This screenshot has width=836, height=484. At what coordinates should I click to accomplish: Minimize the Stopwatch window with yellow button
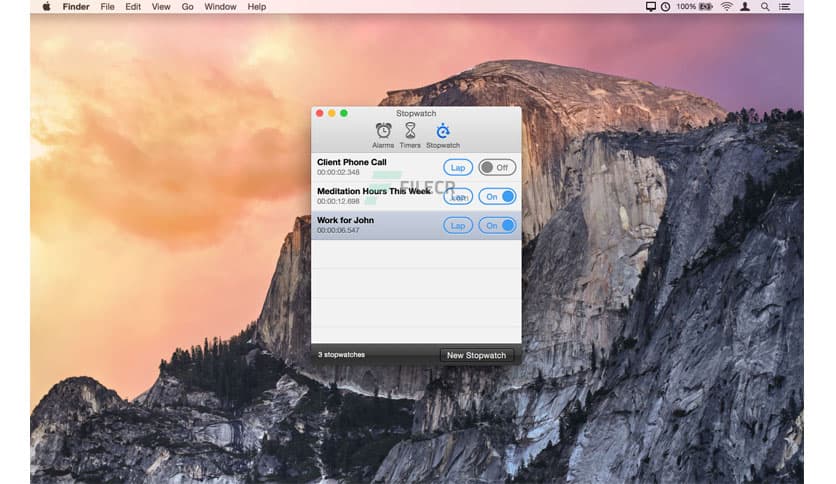click(332, 113)
